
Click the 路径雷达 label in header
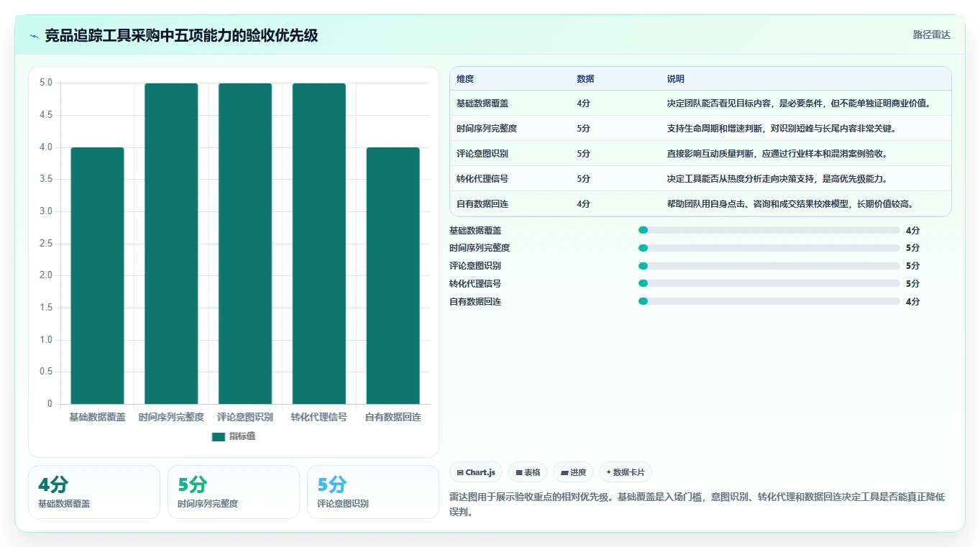pyautogui.click(x=931, y=35)
